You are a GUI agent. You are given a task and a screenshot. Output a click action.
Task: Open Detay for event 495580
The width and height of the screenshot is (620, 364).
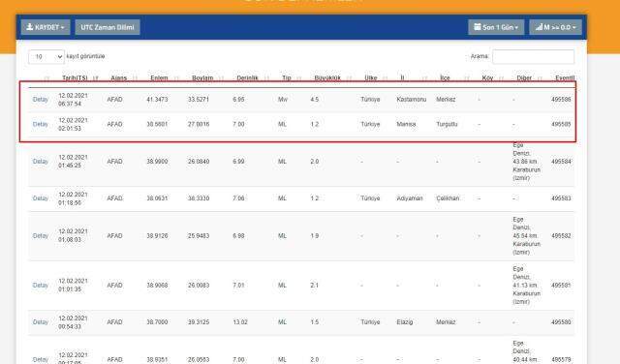[41, 322]
